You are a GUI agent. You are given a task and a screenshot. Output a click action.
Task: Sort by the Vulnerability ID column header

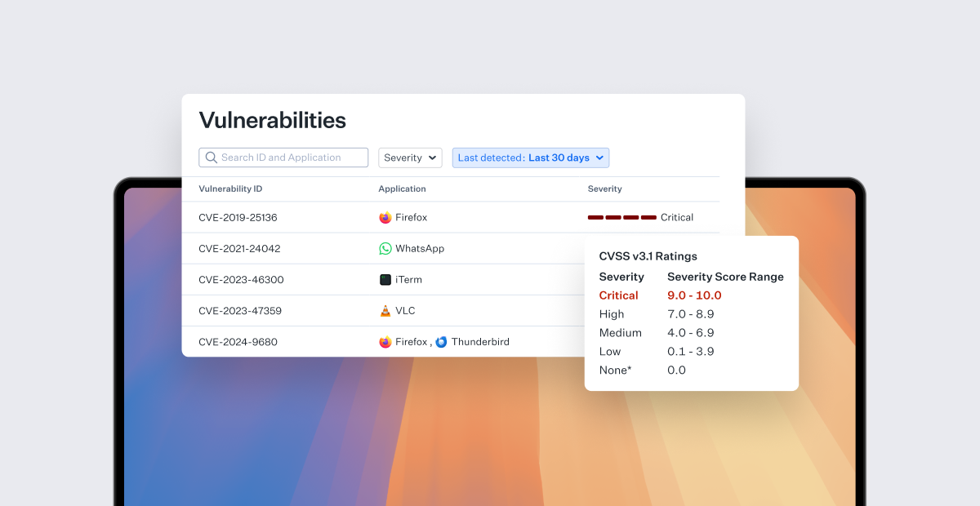click(x=230, y=189)
